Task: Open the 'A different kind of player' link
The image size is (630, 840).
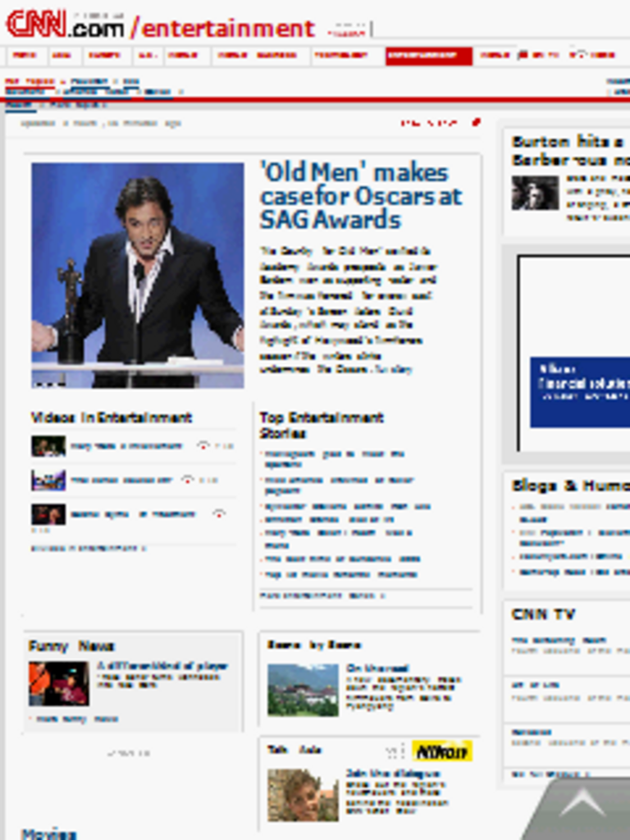Action: 162,666
